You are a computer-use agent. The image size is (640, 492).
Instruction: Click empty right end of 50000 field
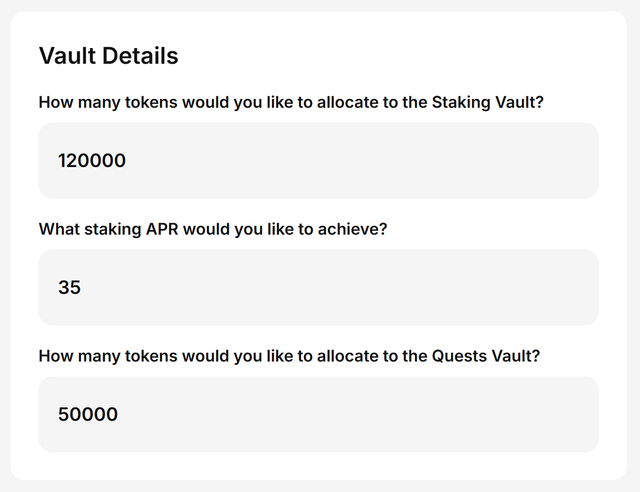click(540, 414)
